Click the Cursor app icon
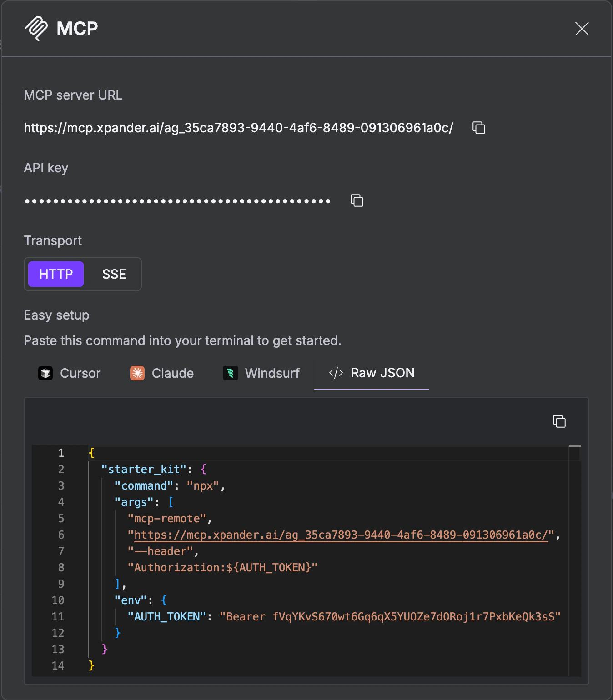 click(45, 373)
